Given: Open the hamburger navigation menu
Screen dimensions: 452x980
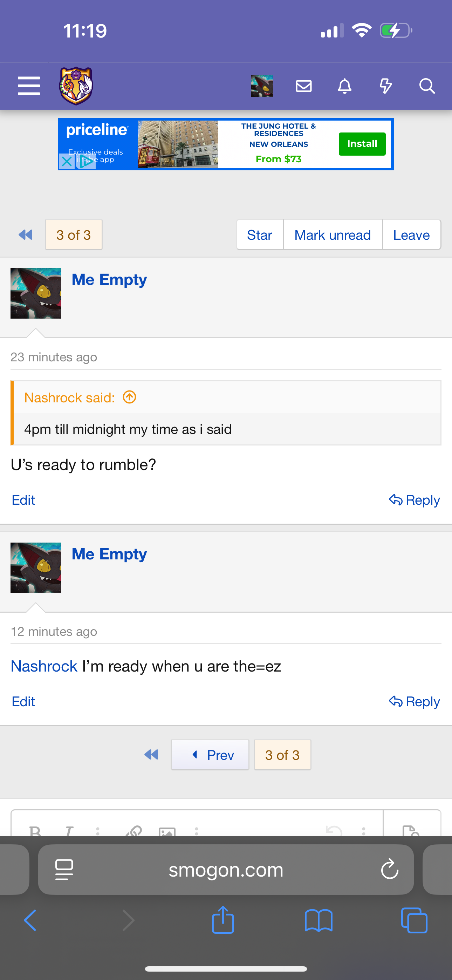Looking at the screenshot, I should tap(29, 86).
